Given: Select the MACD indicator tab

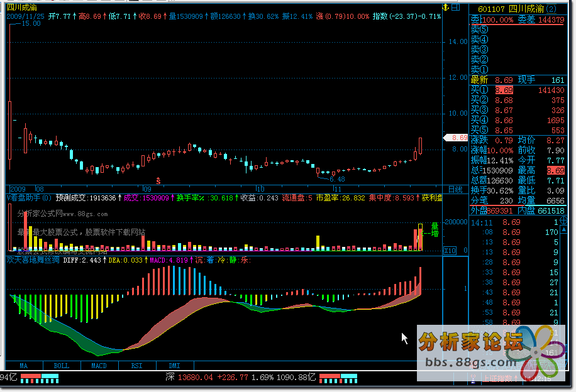Looking at the screenshot, I should tap(99, 365).
